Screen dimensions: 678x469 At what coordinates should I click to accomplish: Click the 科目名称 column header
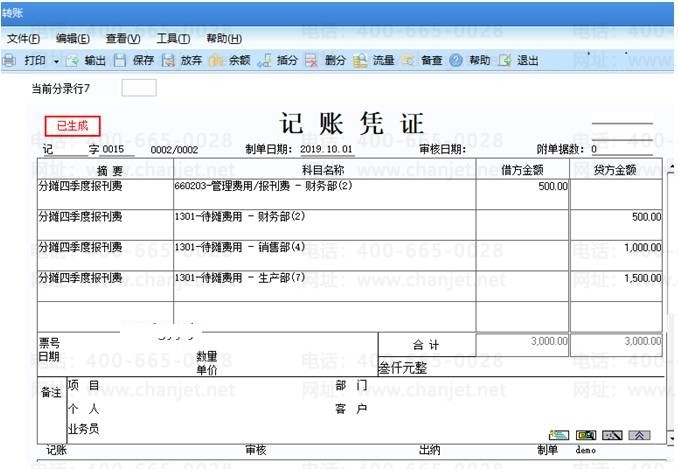click(x=323, y=170)
